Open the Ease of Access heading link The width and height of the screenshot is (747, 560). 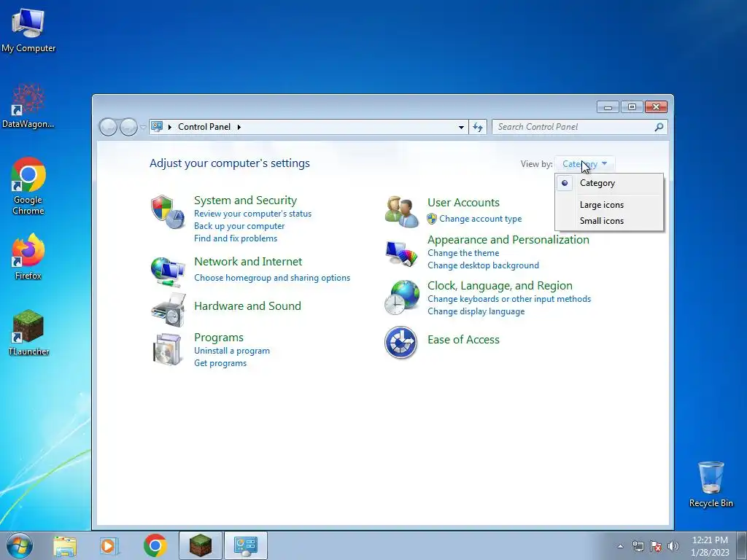pos(463,340)
